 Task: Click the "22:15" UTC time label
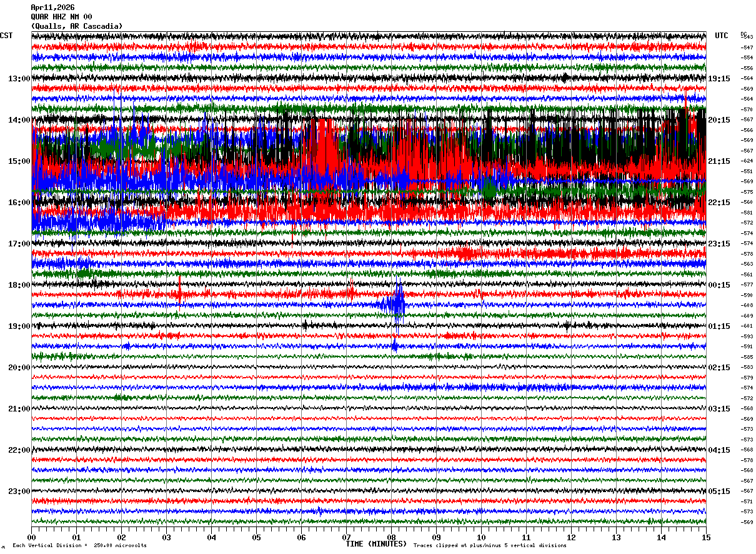[x=719, y=203]
